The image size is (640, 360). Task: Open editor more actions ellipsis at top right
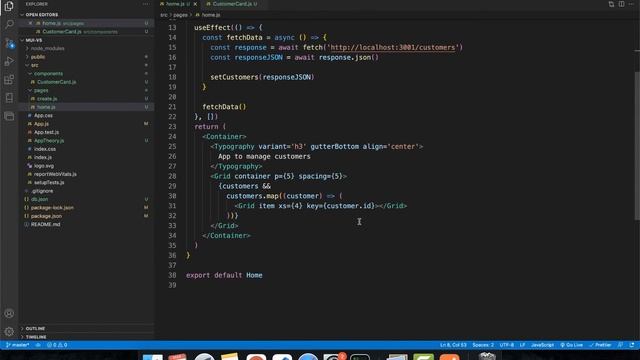tap(631, 4)
